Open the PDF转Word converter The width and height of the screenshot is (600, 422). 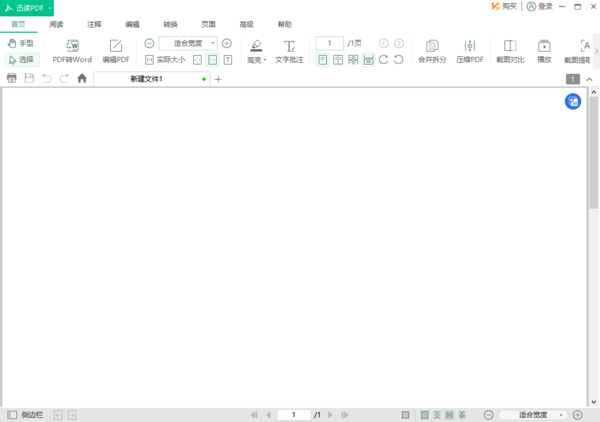(72, 50)
